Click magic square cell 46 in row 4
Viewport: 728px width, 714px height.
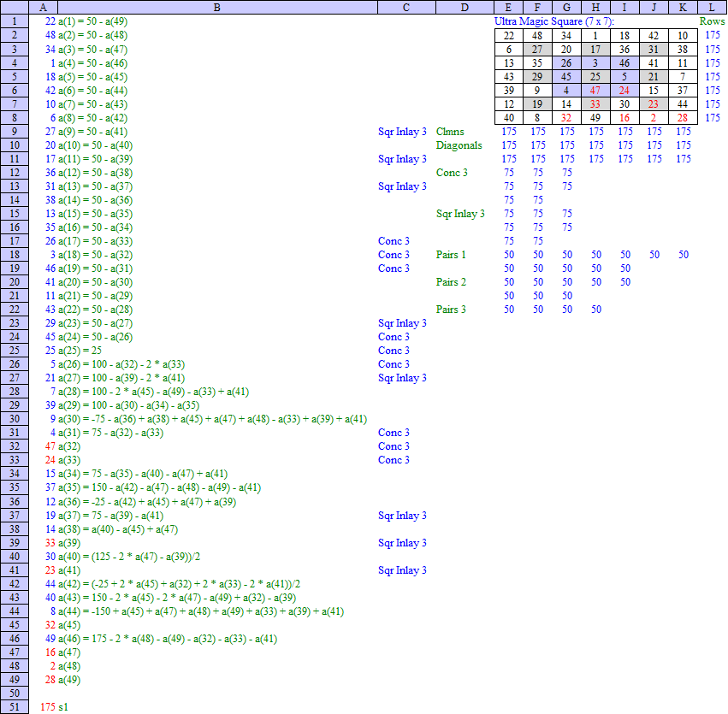tap(624, 63)
